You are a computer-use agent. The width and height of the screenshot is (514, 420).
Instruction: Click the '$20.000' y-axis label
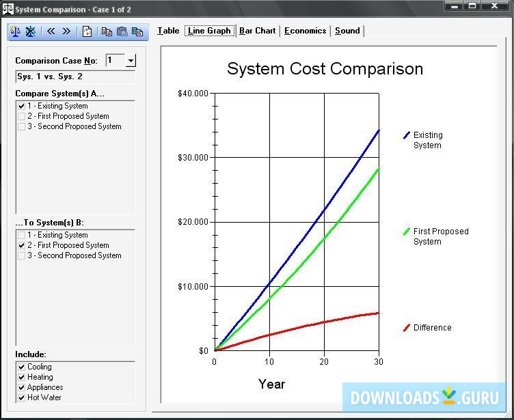coord(193,222)
